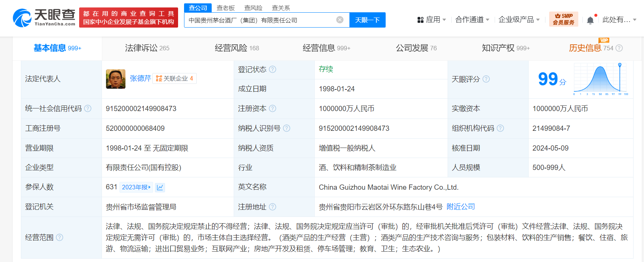Click the 实缴资本 value 1000000万人民币
Screen dimensions: 644x262
pos(560,108)
